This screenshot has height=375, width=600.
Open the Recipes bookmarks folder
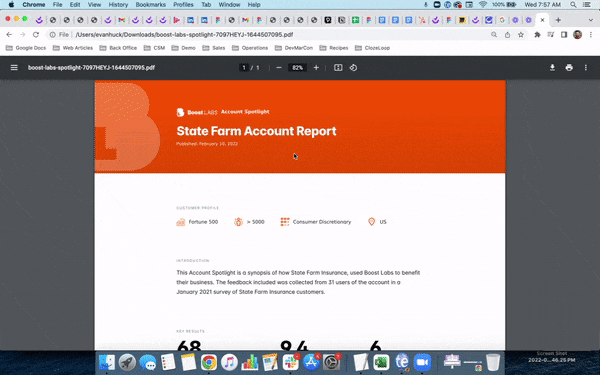tap(334, 48)
